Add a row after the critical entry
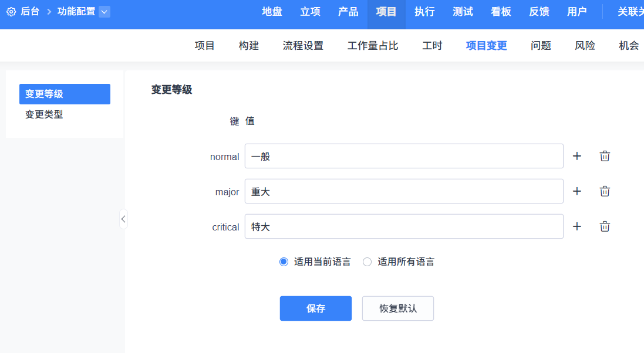The image size is (644, 353). (x=577, y=226)
